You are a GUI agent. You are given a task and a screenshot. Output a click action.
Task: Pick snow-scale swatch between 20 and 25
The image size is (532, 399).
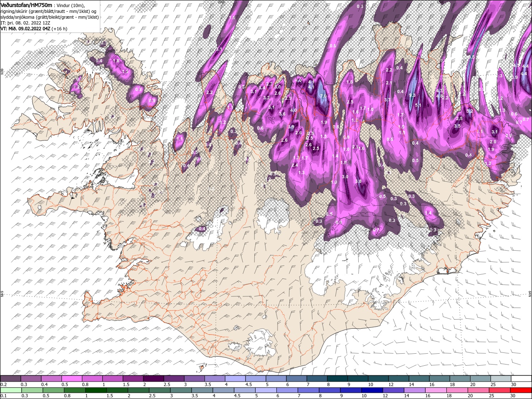click(480, 379)
